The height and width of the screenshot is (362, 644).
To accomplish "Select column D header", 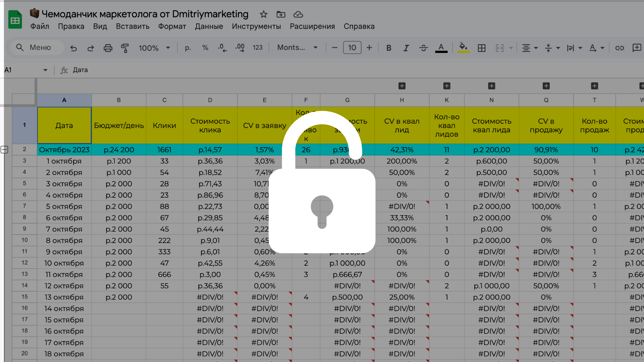I will click(210, 100).
